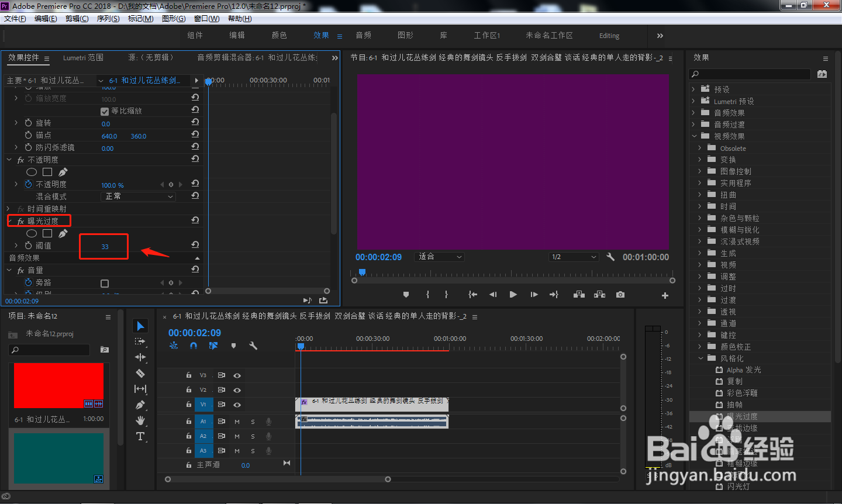Reset the 旋转 parameter
Viewport: 842px width, 504px height.
(x=195, y=122)
